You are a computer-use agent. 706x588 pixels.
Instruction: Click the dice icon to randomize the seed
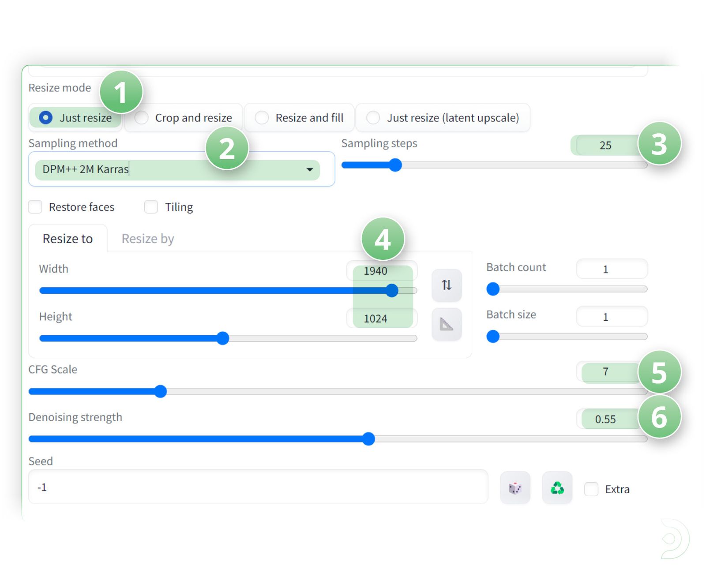(x=514, y=487)
